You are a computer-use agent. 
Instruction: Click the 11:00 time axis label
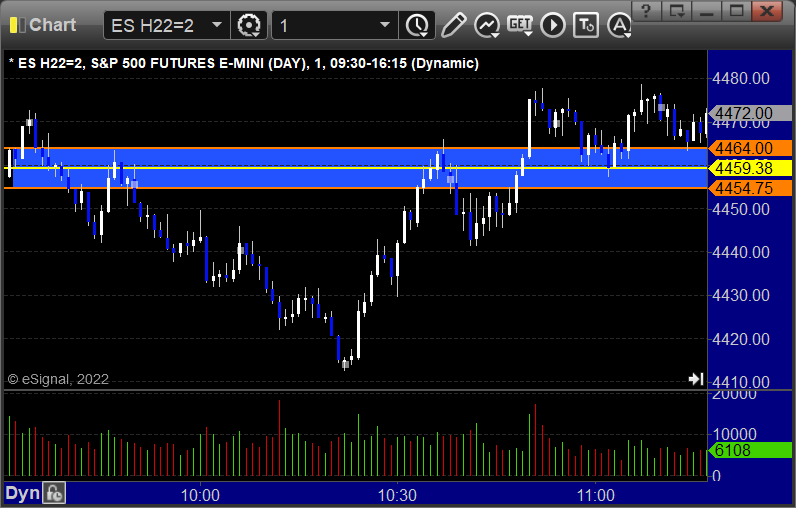pos(595,495)
